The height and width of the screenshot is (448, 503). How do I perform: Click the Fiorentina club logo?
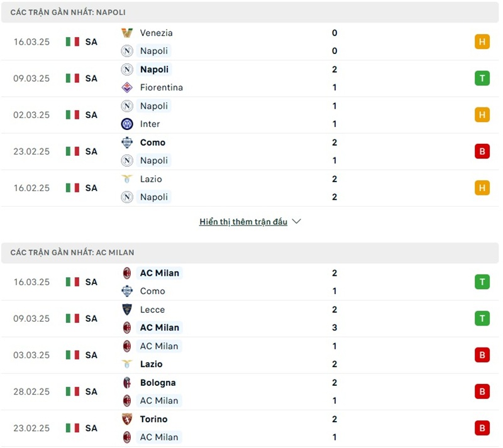coord(127,87)
